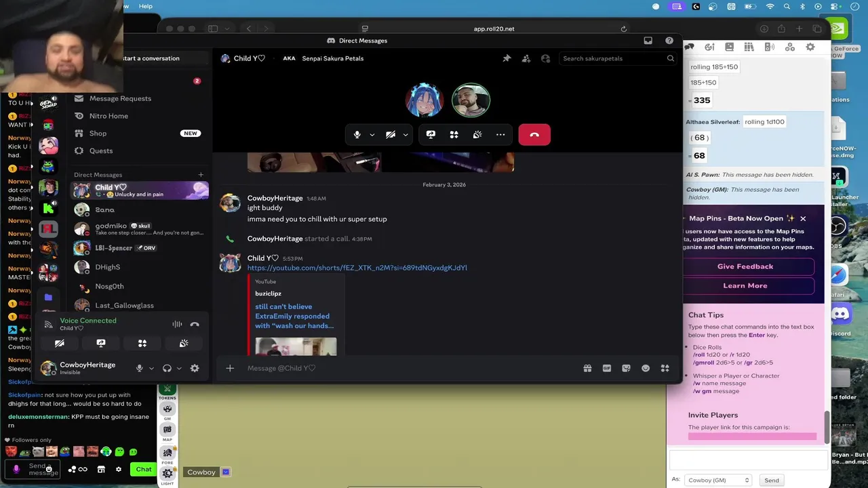Open Roll20 chat tab icon
This screenshot has height=488, width=868.
(690, 47)
